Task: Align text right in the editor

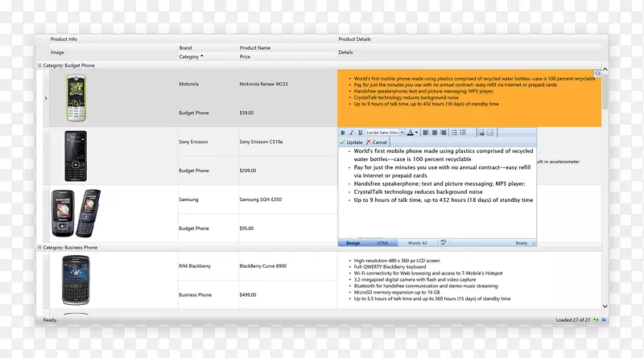Action: click(x=443, y=132)
